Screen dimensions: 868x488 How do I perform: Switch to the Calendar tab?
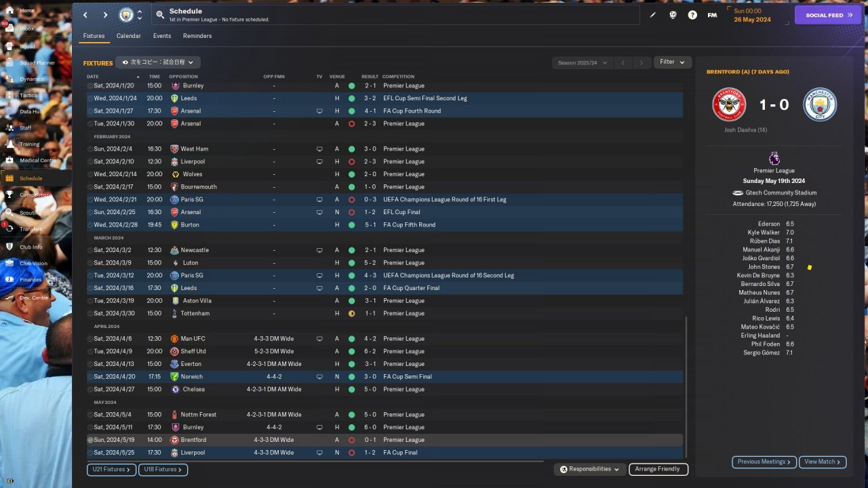click(x=129, y=36)
